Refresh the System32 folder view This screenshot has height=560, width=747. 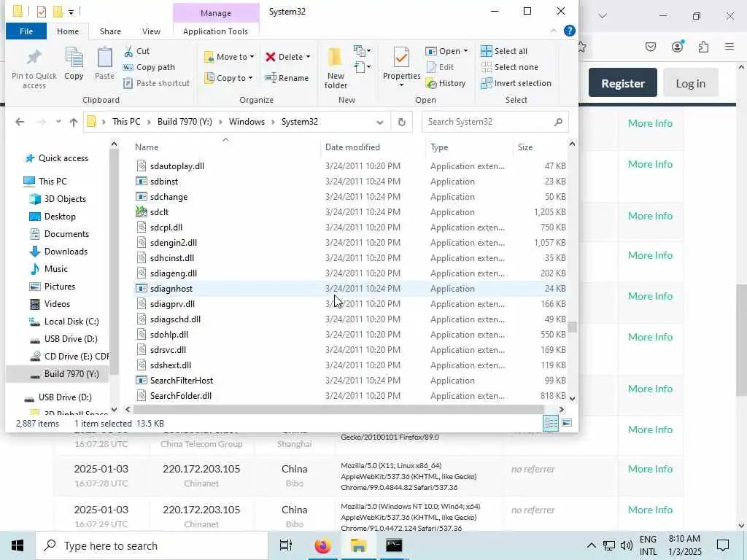coord(402,122)
